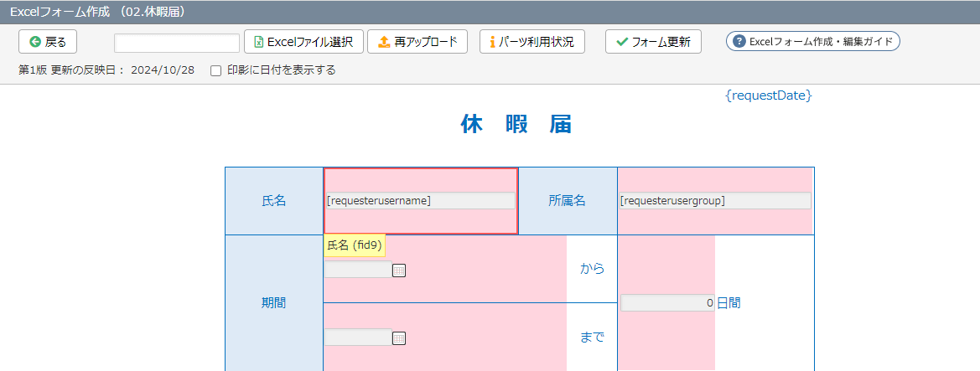Open Excelファイル選択 file chooser
The height and width of the screenshot is (371, 980).
click(303, 42)
